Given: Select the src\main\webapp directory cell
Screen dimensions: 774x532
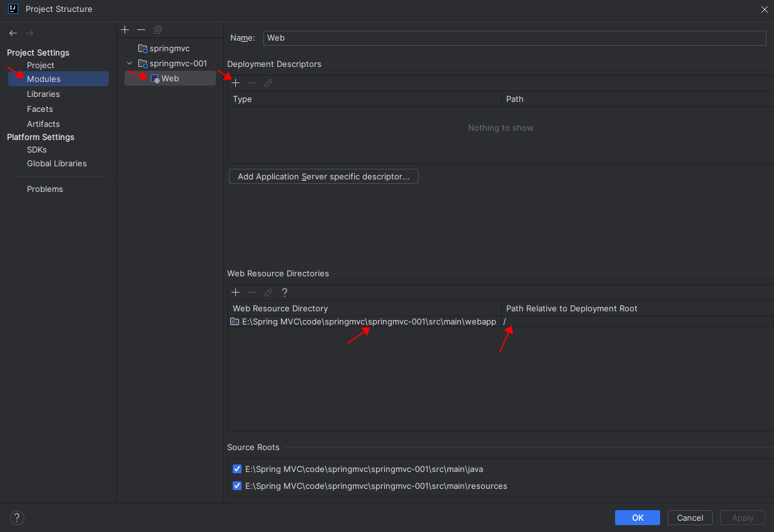Looking at the screenshot, I should (x=364, y=322).
